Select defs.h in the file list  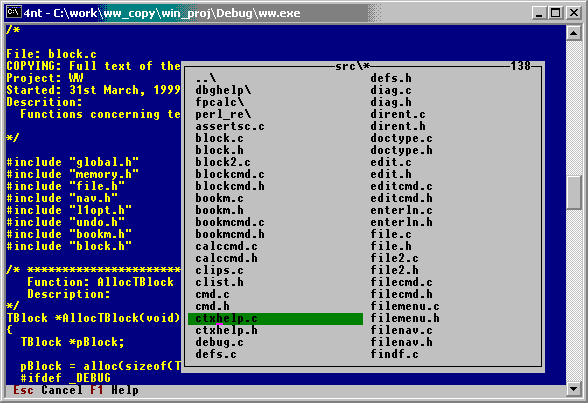pyautogui.click(x=391, y=78)
